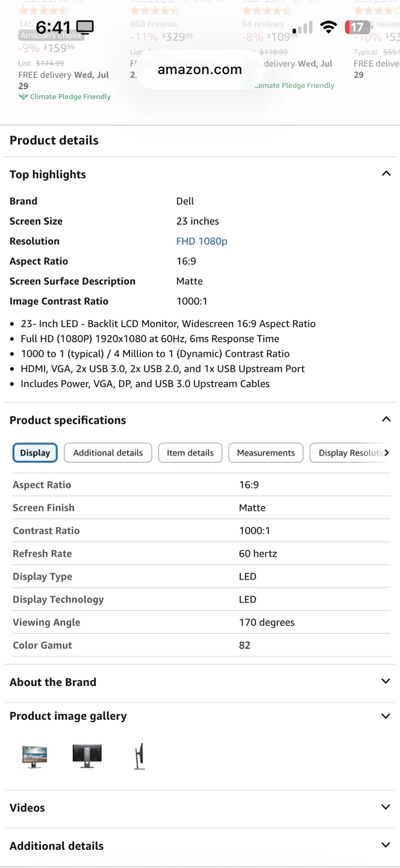
Task: Tap the amazon.com address bar
Action: [200, 69]
